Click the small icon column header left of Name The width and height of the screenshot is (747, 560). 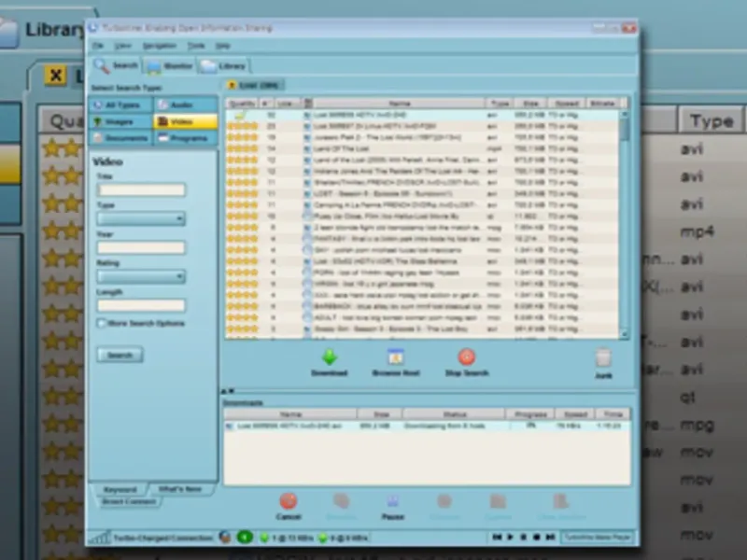(308, 104)
